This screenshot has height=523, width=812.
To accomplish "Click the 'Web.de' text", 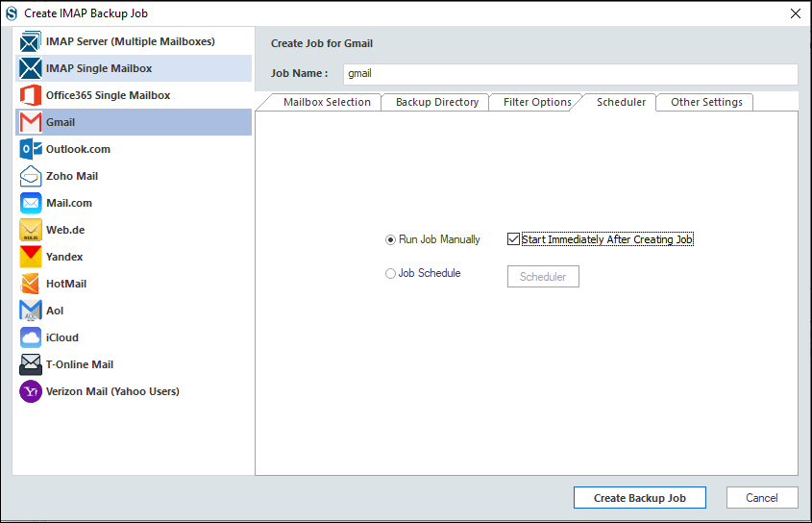I will pyautogui.click(x=65, y=230).
